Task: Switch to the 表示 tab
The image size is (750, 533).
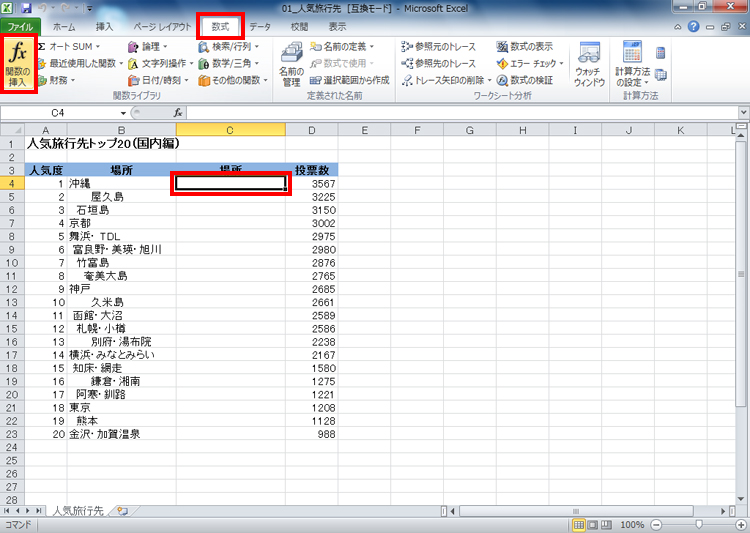Action: [x=337, y=27]
